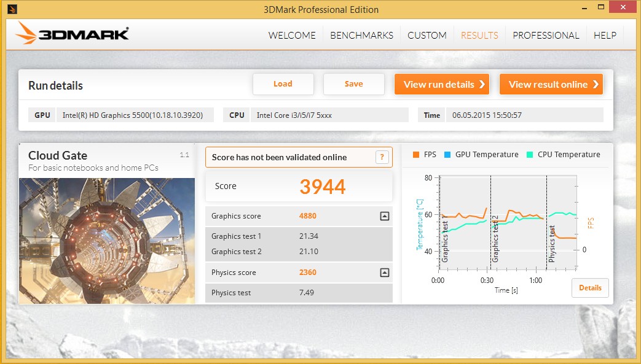Click the Graphics test 1 value 21.34
Image resolution: width=641 pixels, height=364 pixels.
pyautogui.click(x=309, y=236)
